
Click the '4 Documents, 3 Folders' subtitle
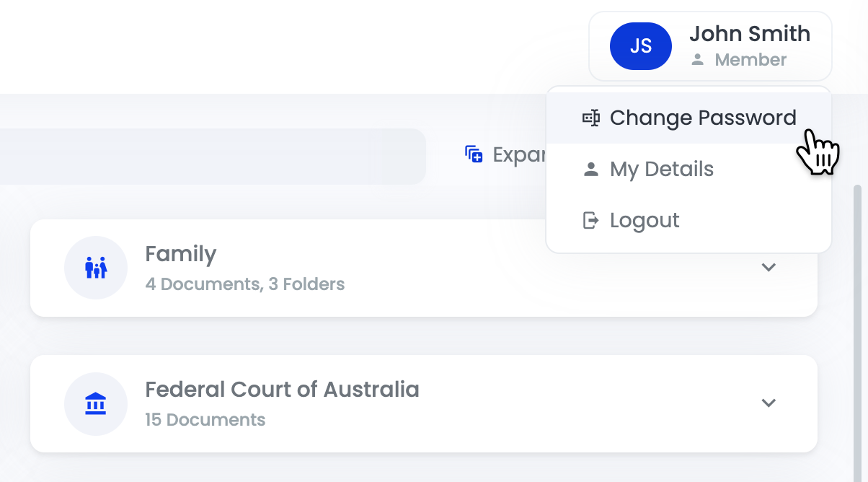click(244, 284)
